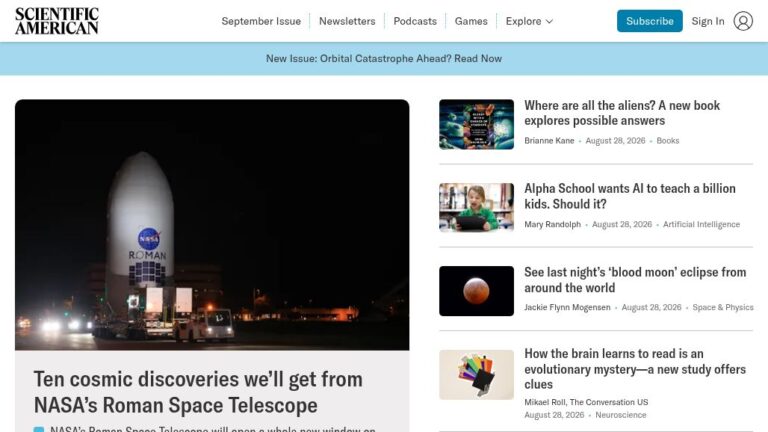Read the 'blood moon' eclipse article headline
The height and width of the screenshot is (432, 768).
coord(635,280)
